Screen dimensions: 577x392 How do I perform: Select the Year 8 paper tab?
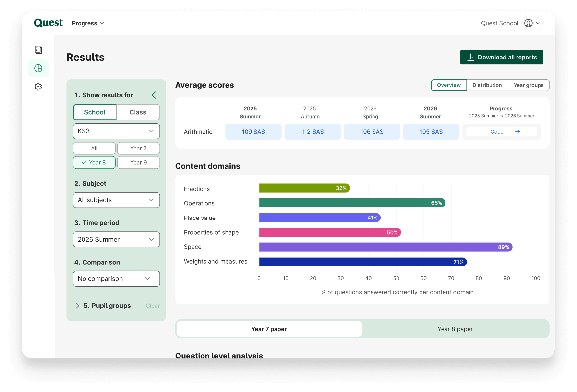[455, 329]
